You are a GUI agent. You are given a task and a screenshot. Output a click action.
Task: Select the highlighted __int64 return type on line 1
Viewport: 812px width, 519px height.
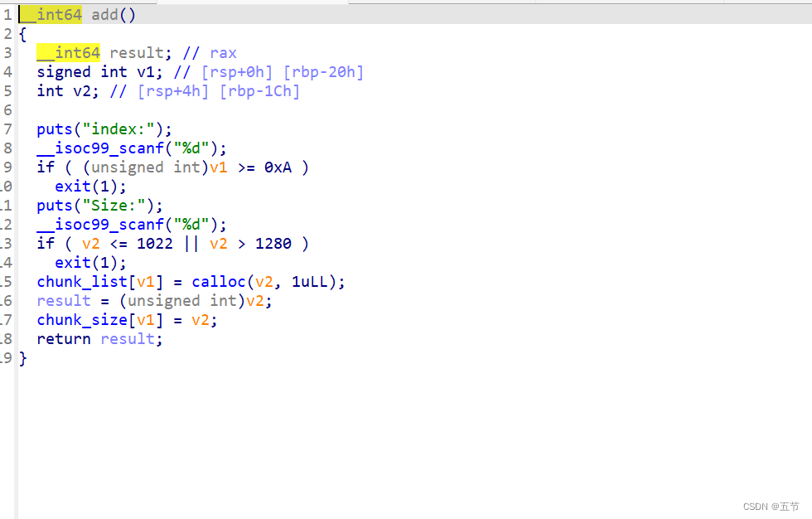pos(51,14)
